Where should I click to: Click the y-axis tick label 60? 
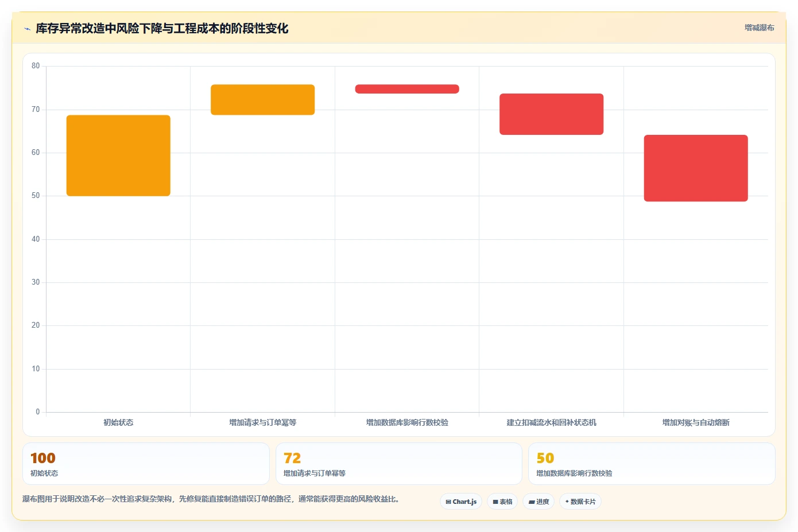36,153
